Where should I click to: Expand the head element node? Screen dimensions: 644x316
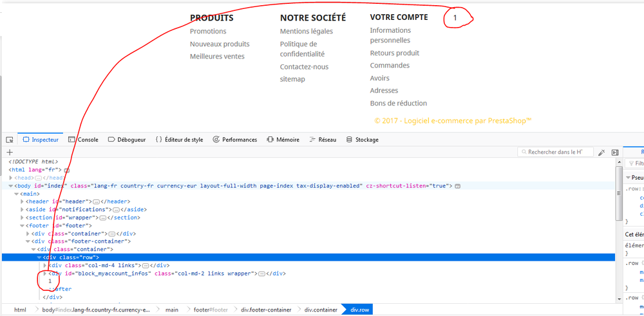pos(11,178)
